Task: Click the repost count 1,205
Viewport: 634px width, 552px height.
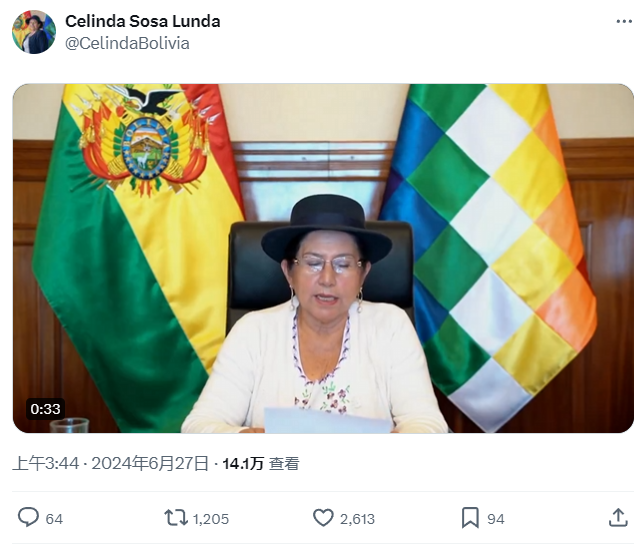Action: pyautogui.click(x=211, y=519)
